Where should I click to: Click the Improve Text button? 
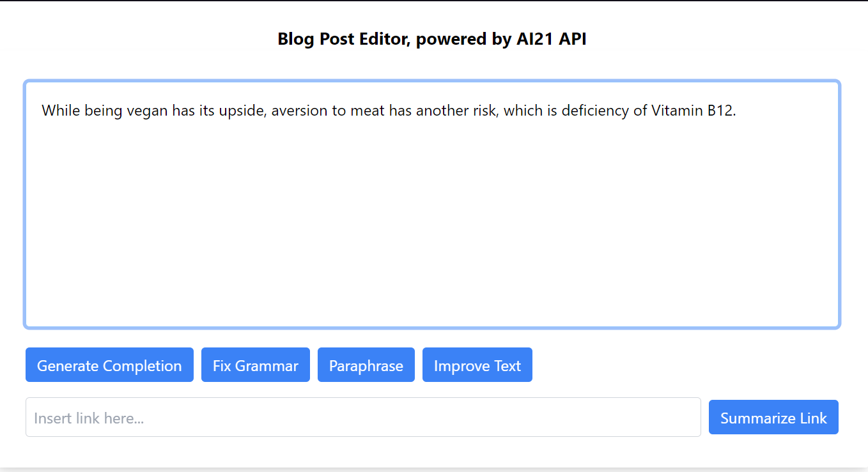(x=477, y=365)
